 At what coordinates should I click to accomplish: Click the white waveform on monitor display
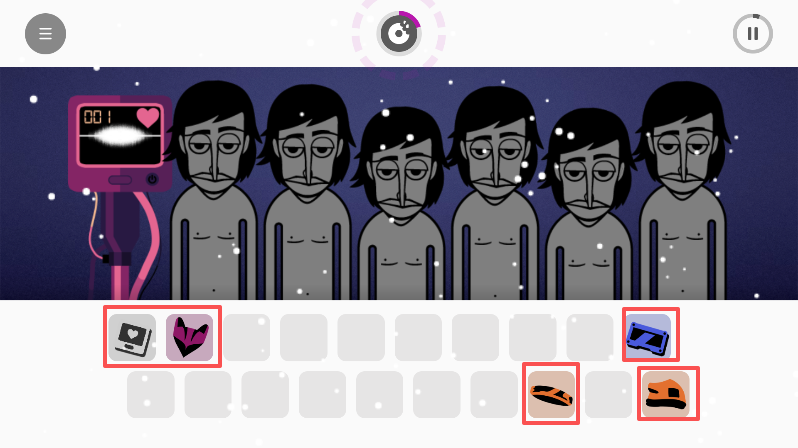tap(121, 136)
